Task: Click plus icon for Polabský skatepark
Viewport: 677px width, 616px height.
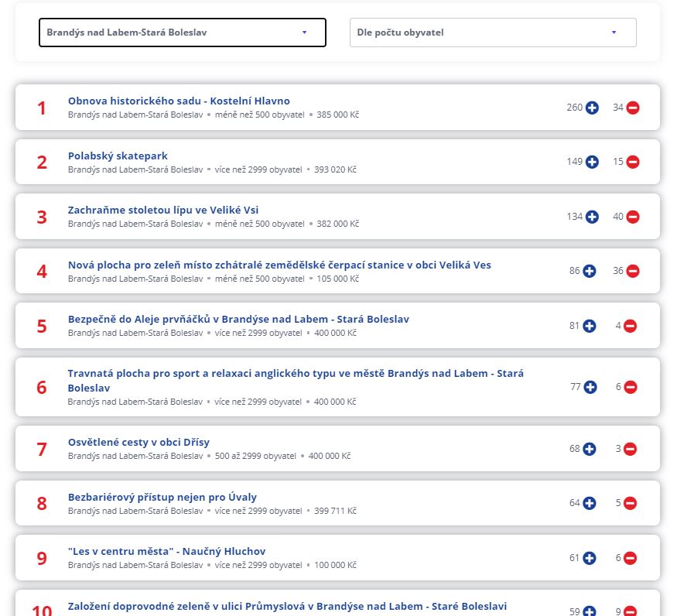Action: pos(592,162)
